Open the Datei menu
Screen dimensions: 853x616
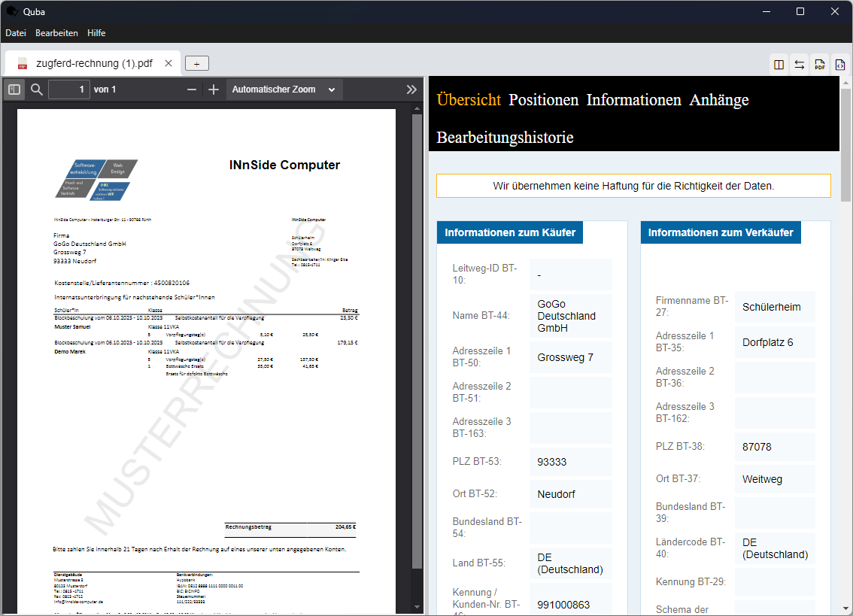(x=16, y=33)
